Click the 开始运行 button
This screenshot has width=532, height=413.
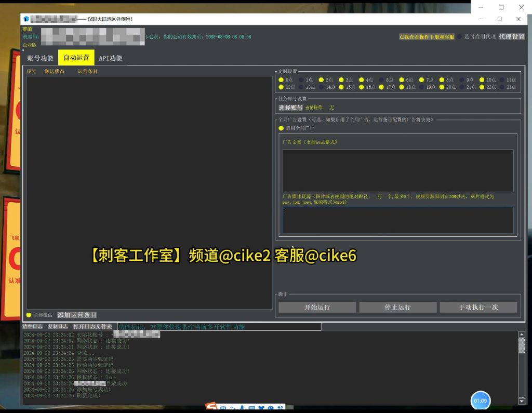pos(316,307)
